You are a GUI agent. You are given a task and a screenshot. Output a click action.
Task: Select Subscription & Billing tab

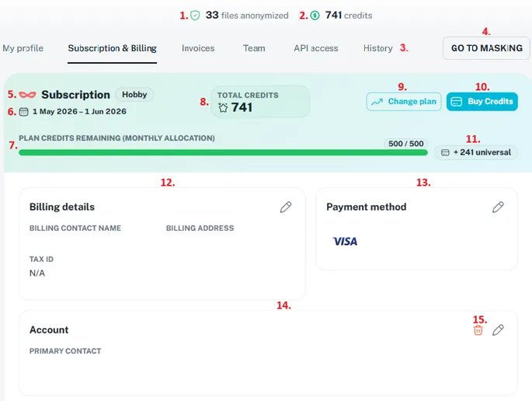(113, 48)
